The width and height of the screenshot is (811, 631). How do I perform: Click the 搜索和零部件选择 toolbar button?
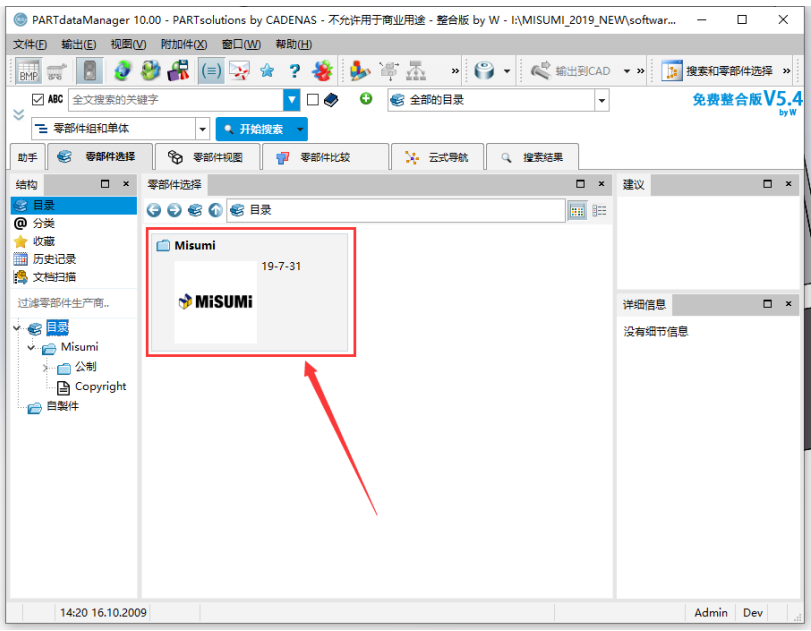(x=718, y=71)
